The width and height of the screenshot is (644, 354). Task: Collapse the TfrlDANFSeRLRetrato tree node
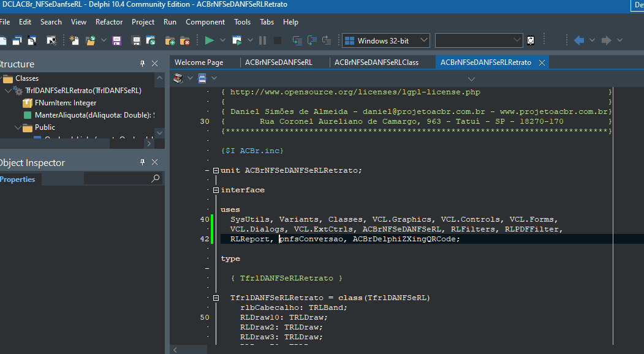point(8,91)
